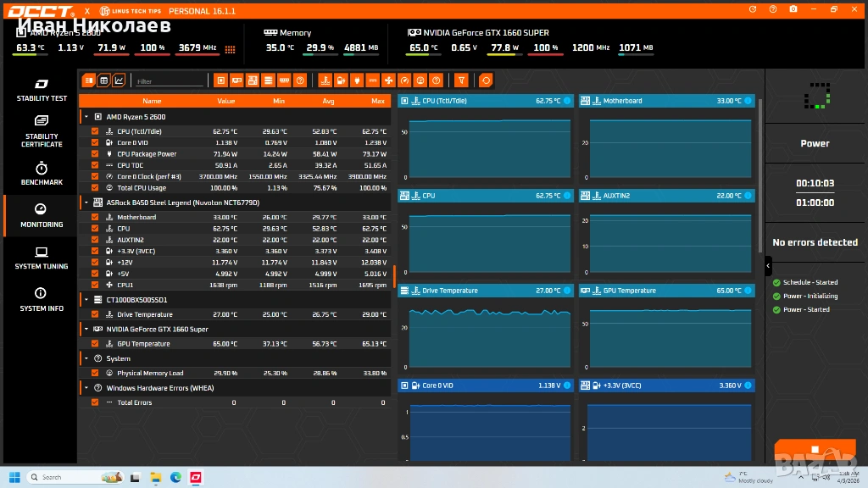Reset sensor values with the refresh icon

tap(486, 80)
